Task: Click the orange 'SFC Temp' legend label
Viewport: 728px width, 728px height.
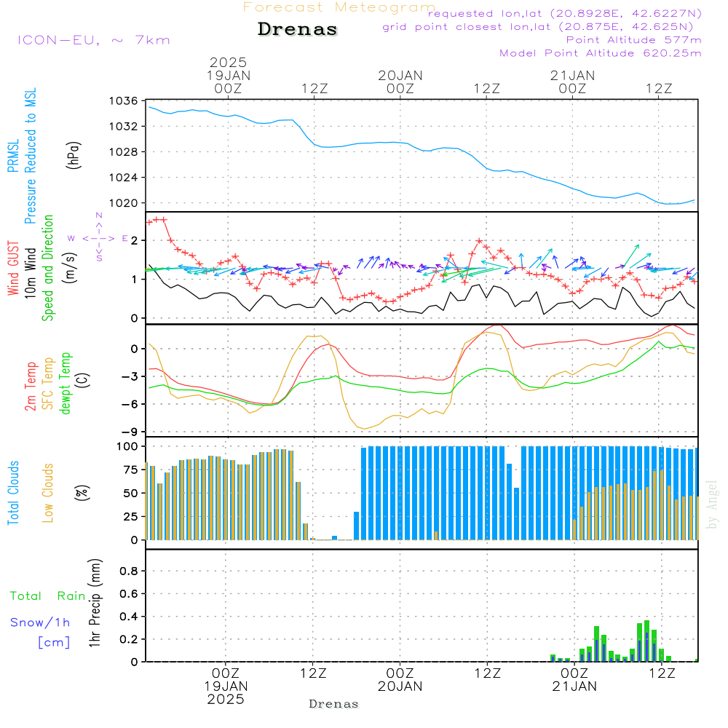Action: 48,384
